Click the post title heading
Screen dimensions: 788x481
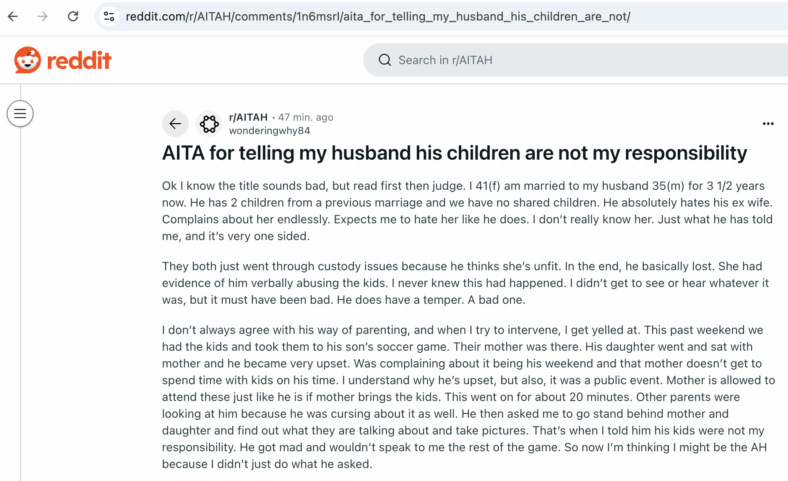point(454,153)
